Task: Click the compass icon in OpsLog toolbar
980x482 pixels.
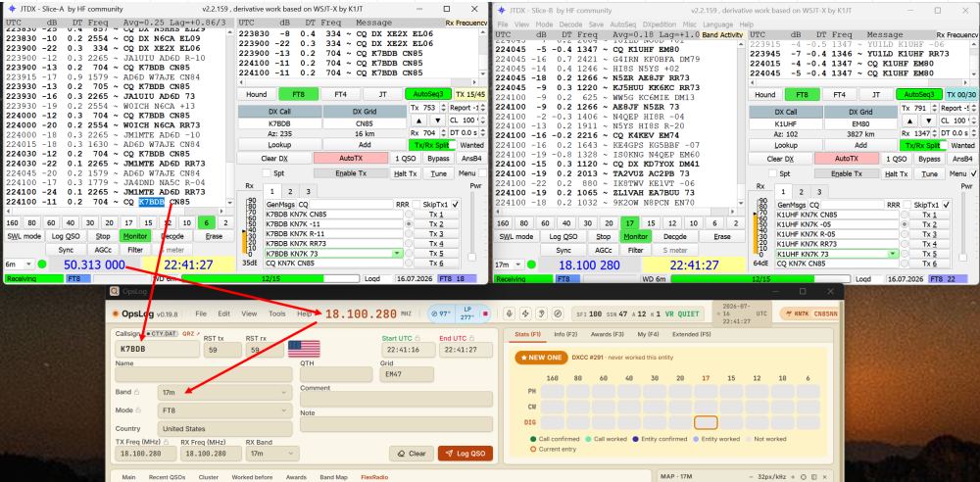Action: pos(558,313)
